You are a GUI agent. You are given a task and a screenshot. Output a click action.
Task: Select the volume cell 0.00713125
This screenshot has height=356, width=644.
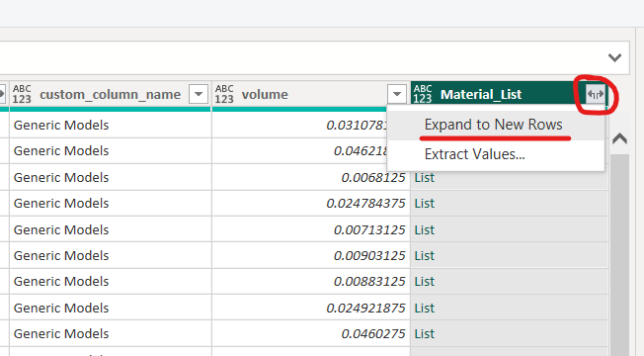311,229
